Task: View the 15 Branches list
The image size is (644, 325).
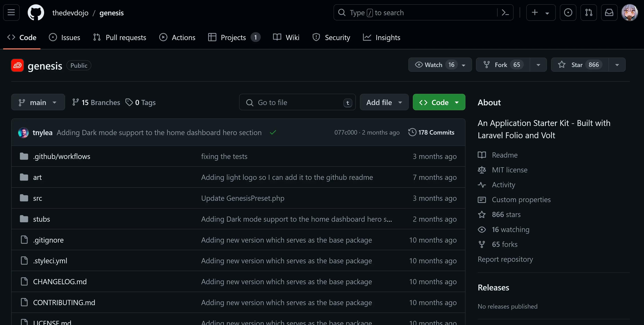Action: (x=96, y=102)
